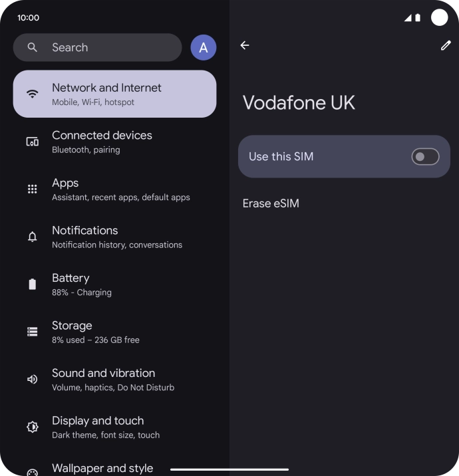Tap the Connected devices icon

point(32,142)
